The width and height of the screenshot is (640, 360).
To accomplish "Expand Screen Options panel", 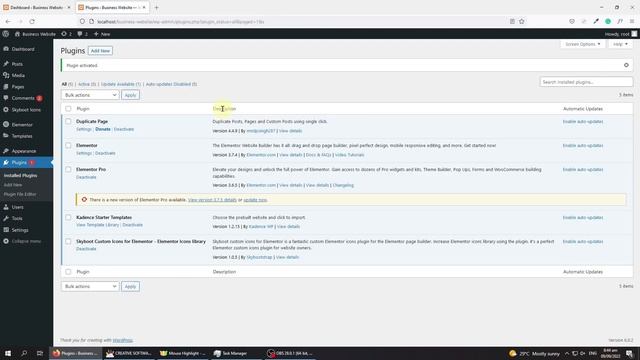I will (582, 44).
